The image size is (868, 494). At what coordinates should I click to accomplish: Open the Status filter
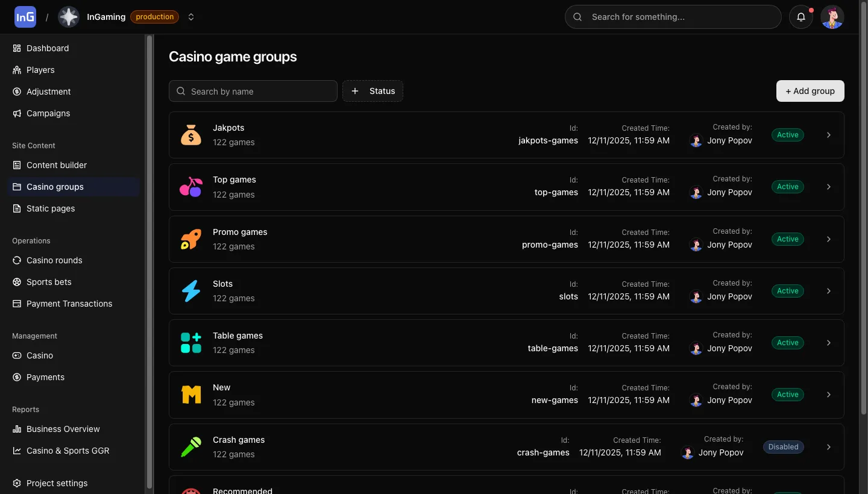(373, 91)
